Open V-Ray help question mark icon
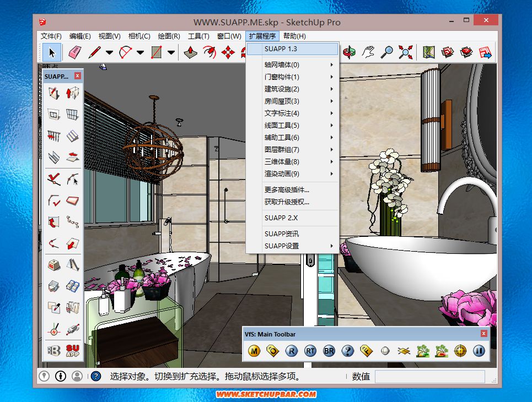Screen dimensions: 532x402 (348, 351)
